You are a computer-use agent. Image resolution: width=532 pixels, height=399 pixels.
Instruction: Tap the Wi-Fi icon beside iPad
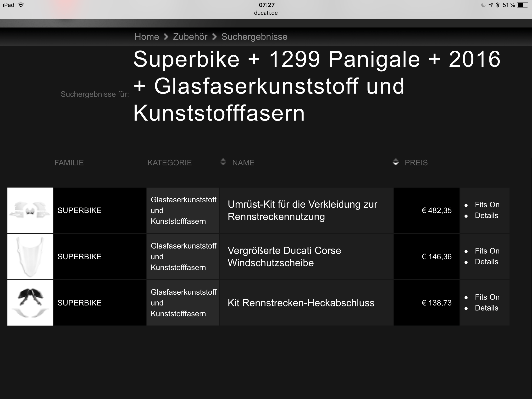pyautogui.click(x=21, y=5)
